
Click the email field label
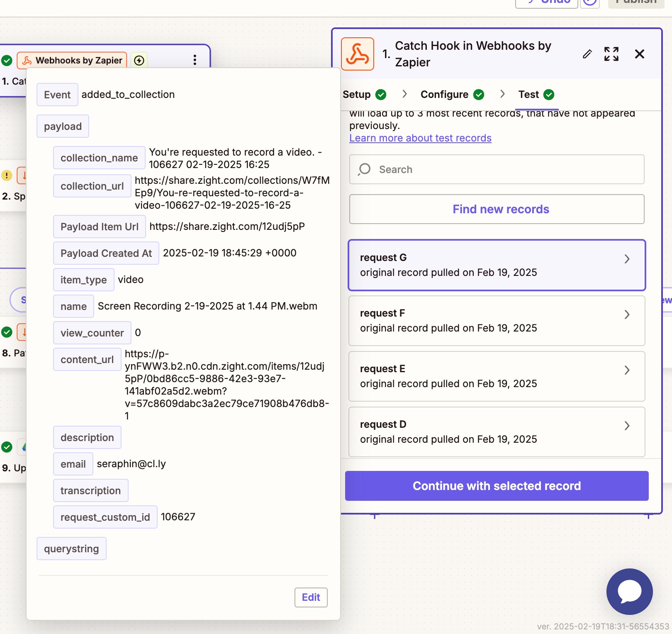coord(73,464)
